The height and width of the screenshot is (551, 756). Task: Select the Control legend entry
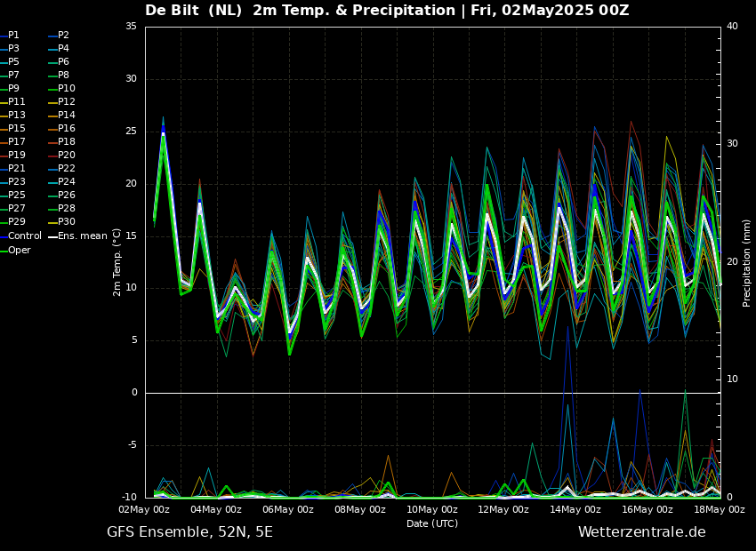pyautogui.click(x=25, y=236)
